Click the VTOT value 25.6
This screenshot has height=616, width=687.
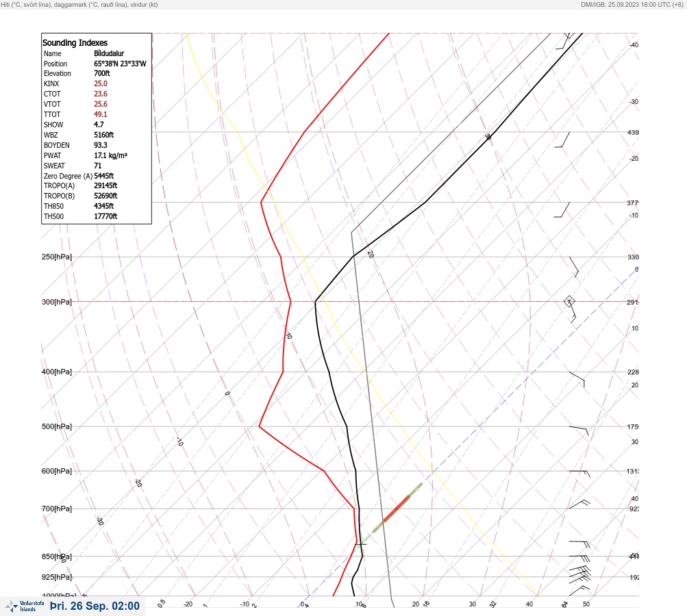point(100,104)
